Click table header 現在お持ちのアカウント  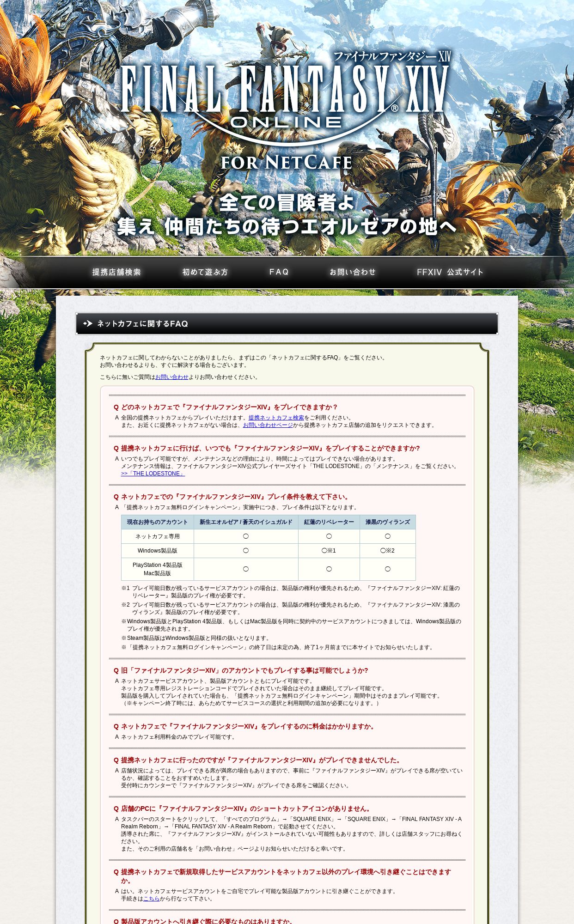(x=158, y=522)
